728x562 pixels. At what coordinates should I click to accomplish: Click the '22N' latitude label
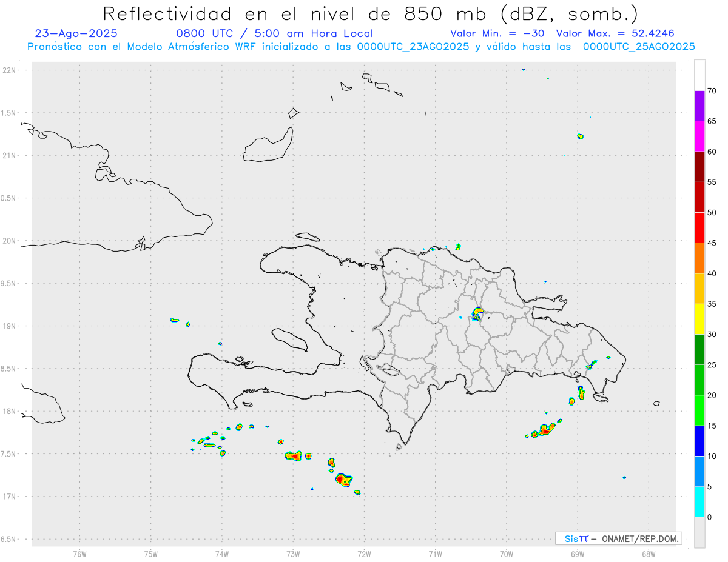(x=9, y=70)
